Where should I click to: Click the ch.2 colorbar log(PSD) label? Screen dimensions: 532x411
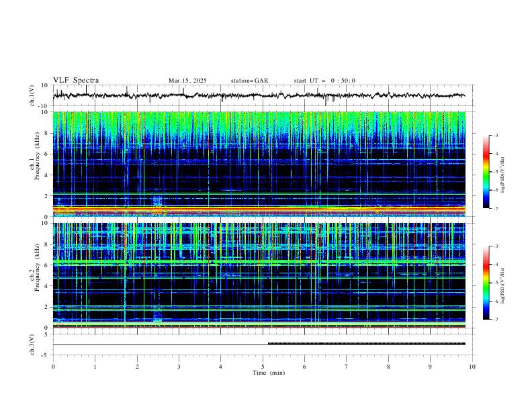pyautogui.click(x=502, y=285)
